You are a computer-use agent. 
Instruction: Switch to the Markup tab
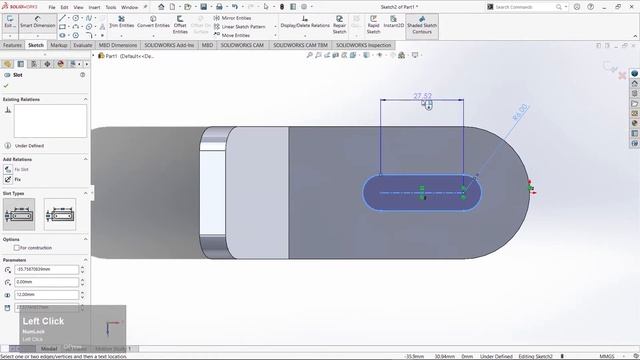[59, 45]
